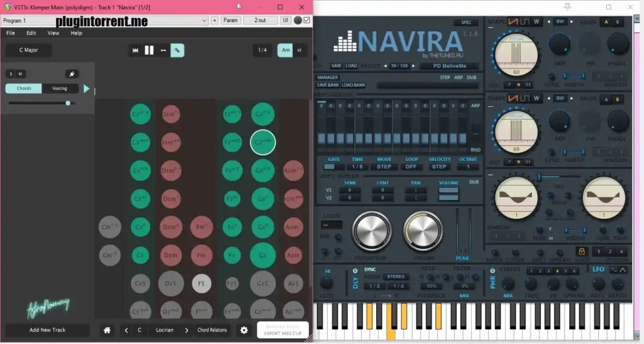The image size is (644, 344).
Task: Toggle the bypass checkbox in host bar
Action: 307,20
